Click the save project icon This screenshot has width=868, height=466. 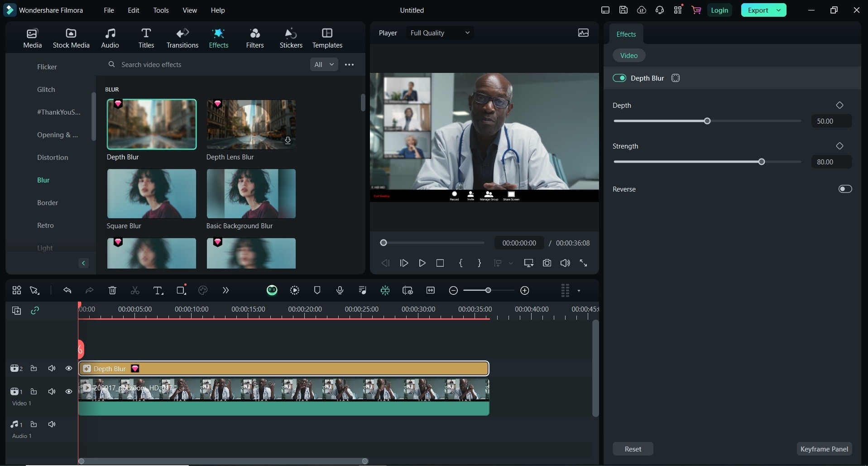pos(623,10)
